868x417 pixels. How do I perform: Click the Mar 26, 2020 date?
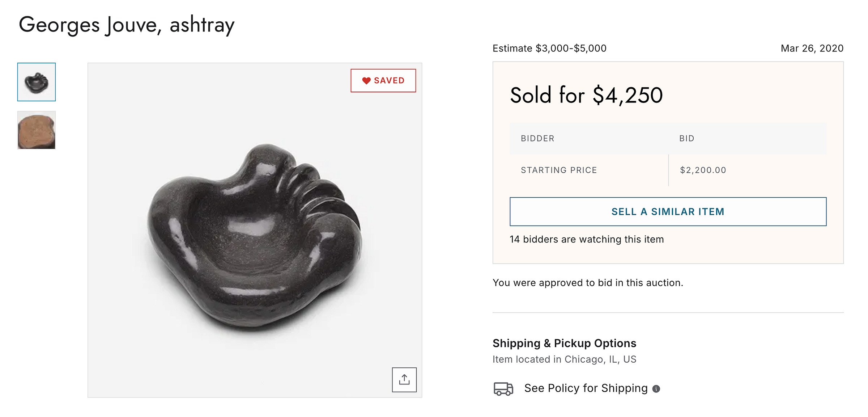pyautogui.click(x=812, y=48)
